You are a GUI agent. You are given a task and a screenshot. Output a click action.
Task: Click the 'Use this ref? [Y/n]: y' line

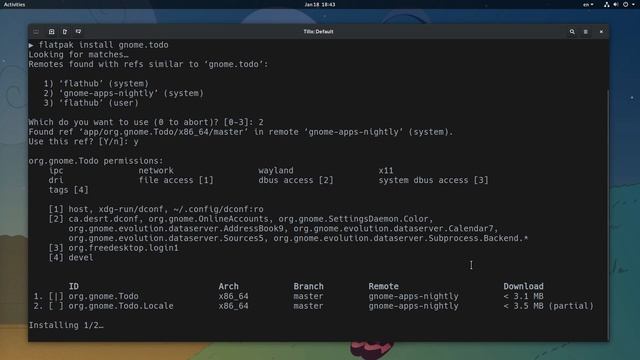tap(83, 142)
